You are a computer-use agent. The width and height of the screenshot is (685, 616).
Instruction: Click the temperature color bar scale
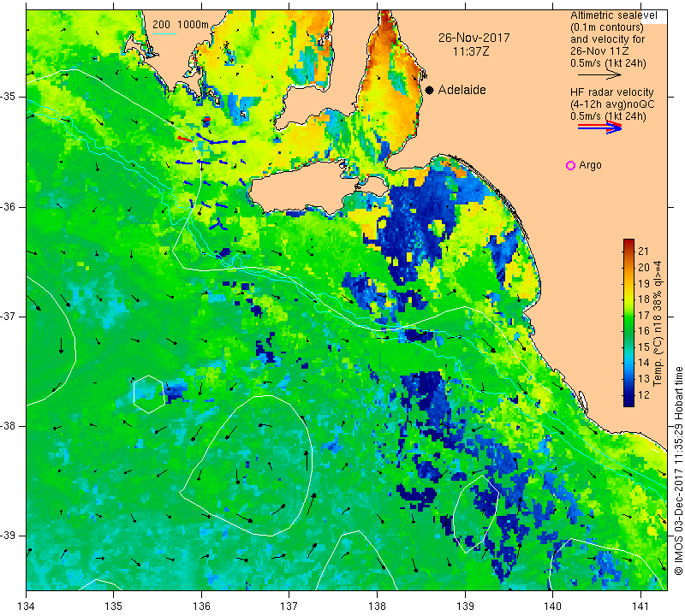(x=628, y=323)
